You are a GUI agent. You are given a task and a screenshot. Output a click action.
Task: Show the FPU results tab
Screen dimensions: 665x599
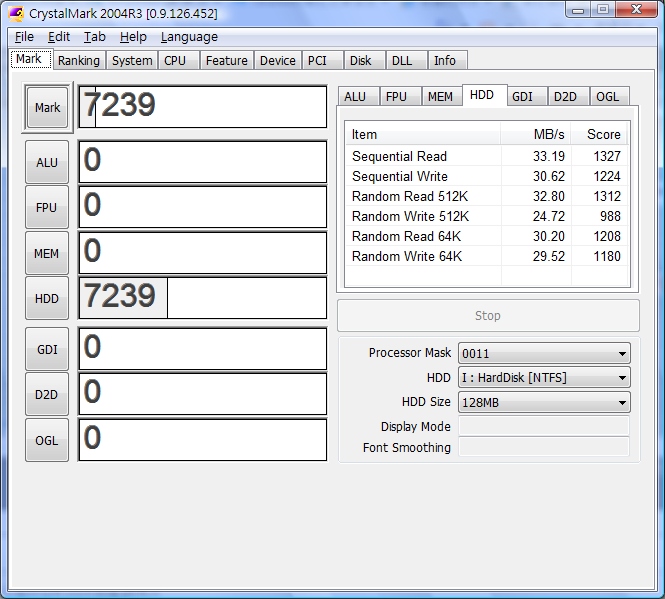click(400, 96)
